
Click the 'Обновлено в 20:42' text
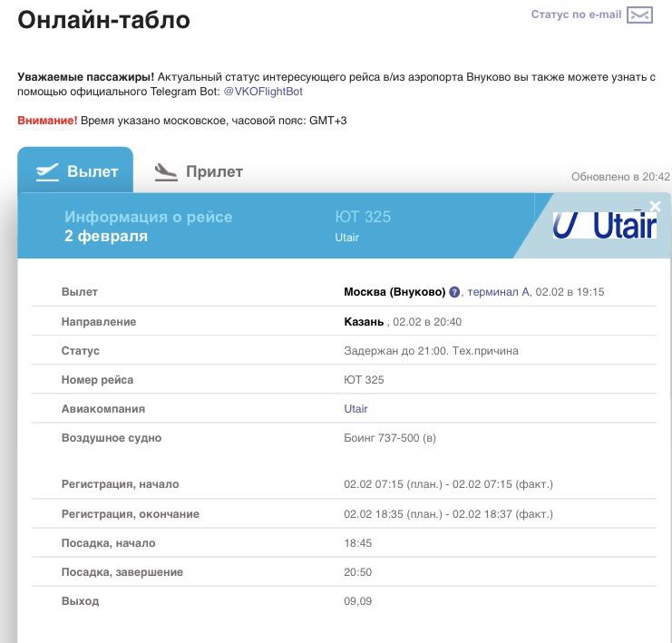tap(620, 177)
